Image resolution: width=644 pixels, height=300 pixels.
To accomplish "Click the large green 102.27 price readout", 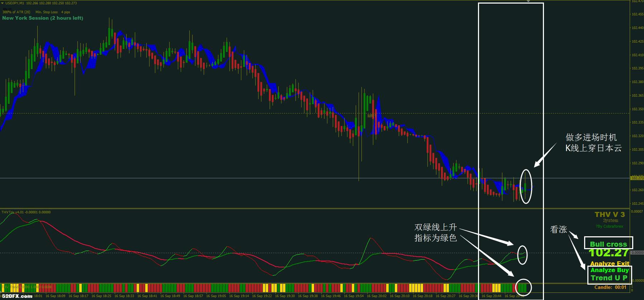I will pos(609,253).
